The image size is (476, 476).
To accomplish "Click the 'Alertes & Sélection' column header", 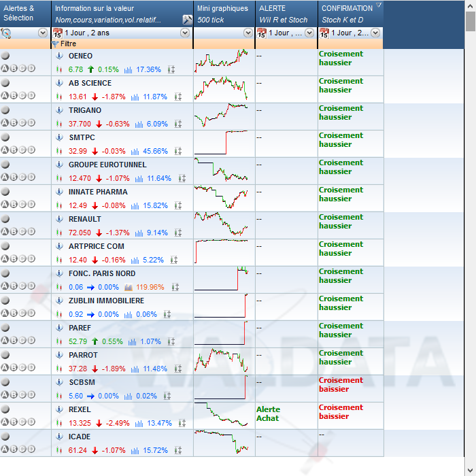I will (x=26, y=14).
